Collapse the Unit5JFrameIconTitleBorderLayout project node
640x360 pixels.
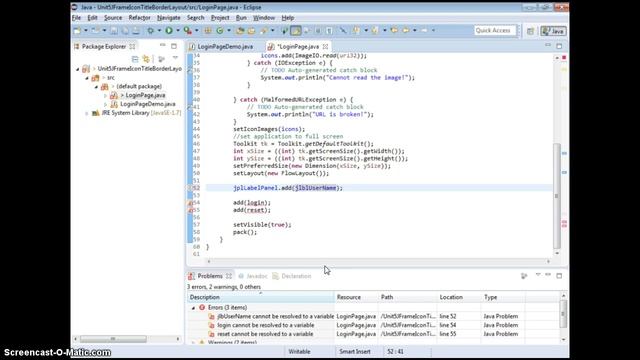(x=78, y=69)
